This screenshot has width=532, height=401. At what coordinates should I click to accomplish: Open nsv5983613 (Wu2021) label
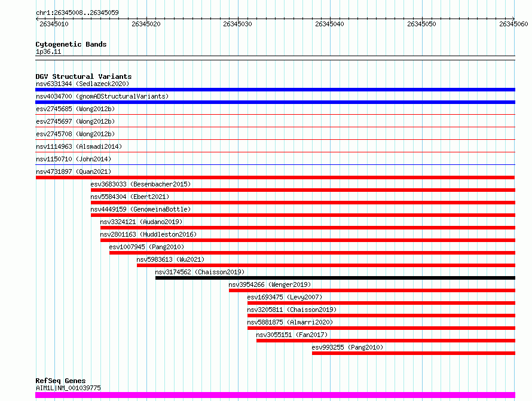171,259
